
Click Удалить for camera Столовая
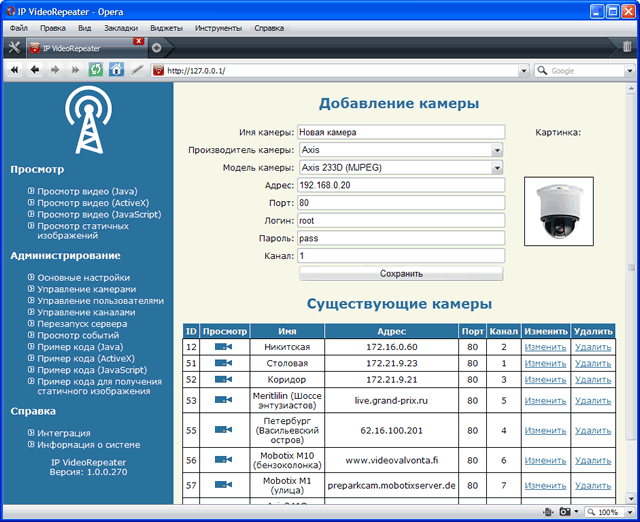[593, 363]
